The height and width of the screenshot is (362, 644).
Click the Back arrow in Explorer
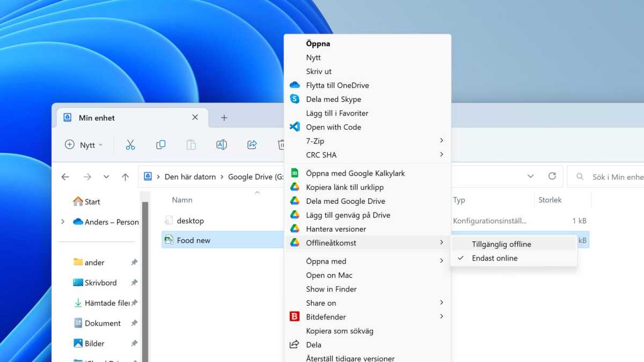(x=65, y=176)
